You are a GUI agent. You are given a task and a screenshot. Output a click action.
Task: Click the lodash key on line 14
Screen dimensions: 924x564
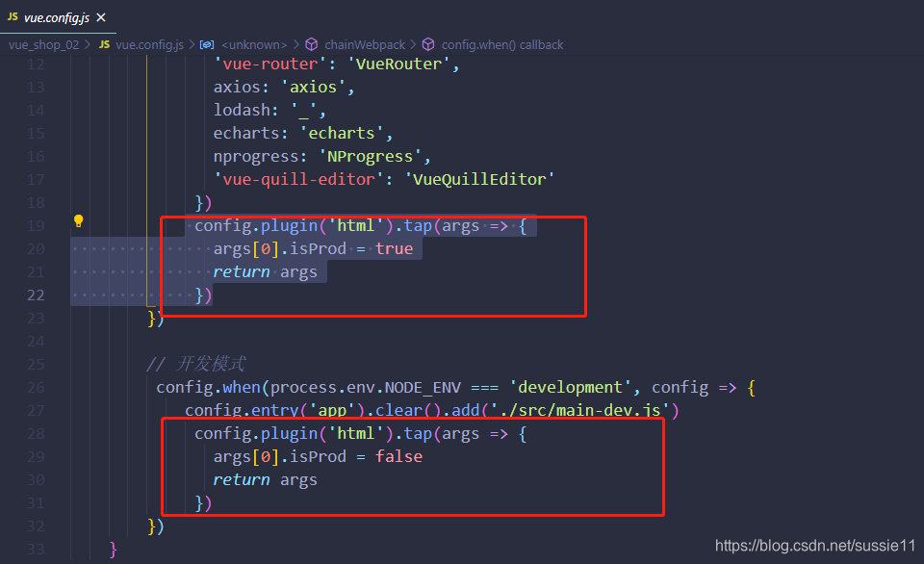[242, 110]
